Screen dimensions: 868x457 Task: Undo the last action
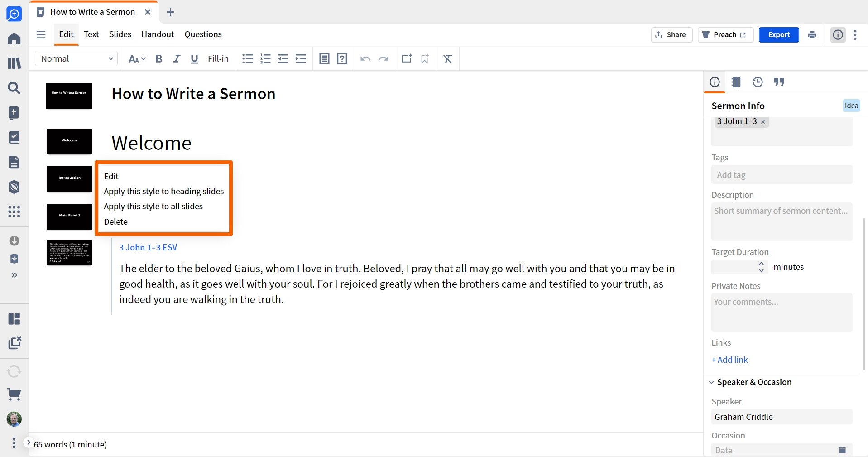click(x=365, y=58)
